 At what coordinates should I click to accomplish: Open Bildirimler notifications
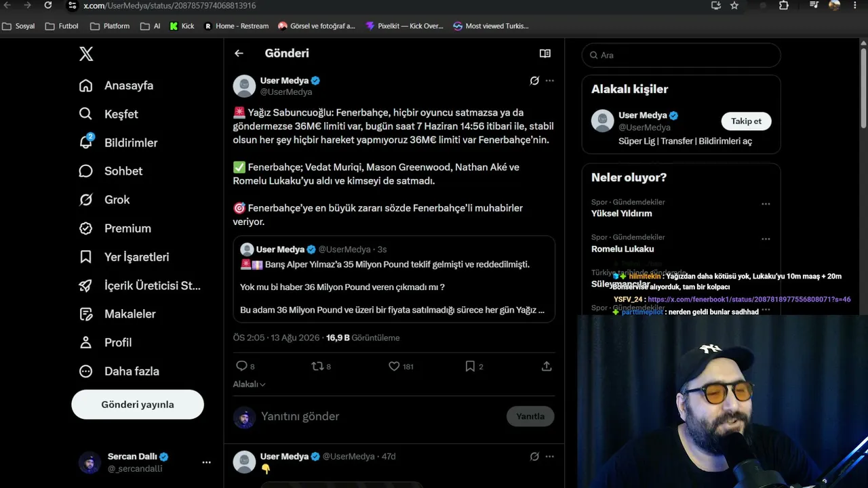pos(118,142)
